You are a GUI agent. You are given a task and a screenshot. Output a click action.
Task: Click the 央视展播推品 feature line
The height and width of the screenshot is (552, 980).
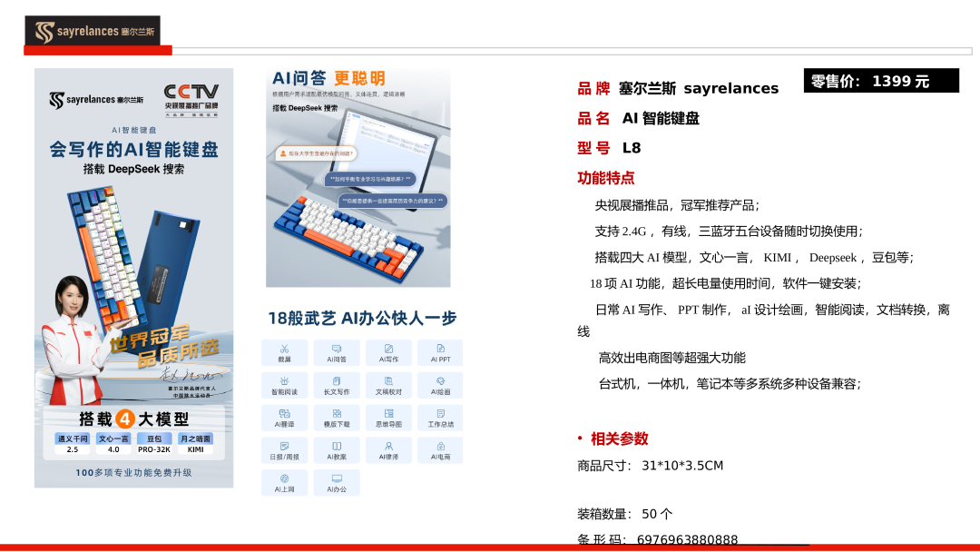point(677,205)
